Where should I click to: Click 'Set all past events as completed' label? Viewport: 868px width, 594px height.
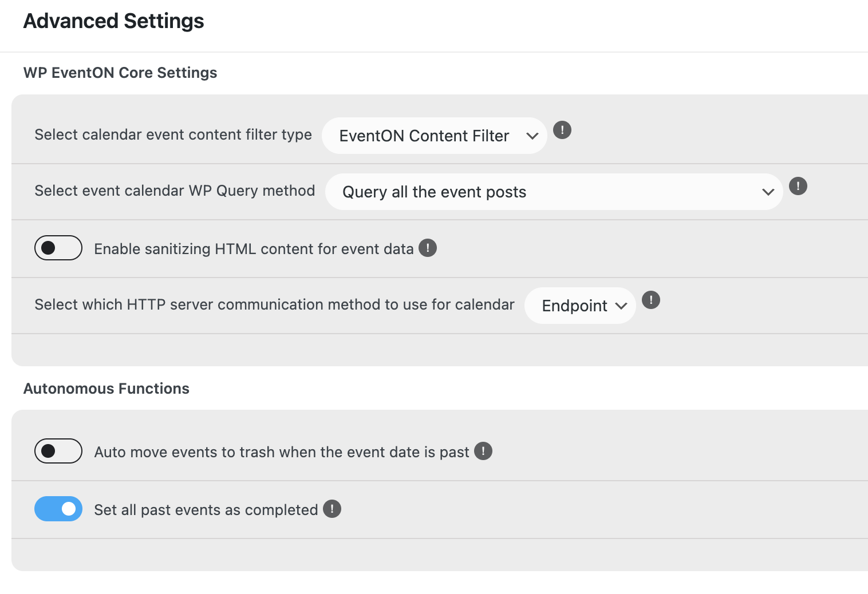click(206, 510)
